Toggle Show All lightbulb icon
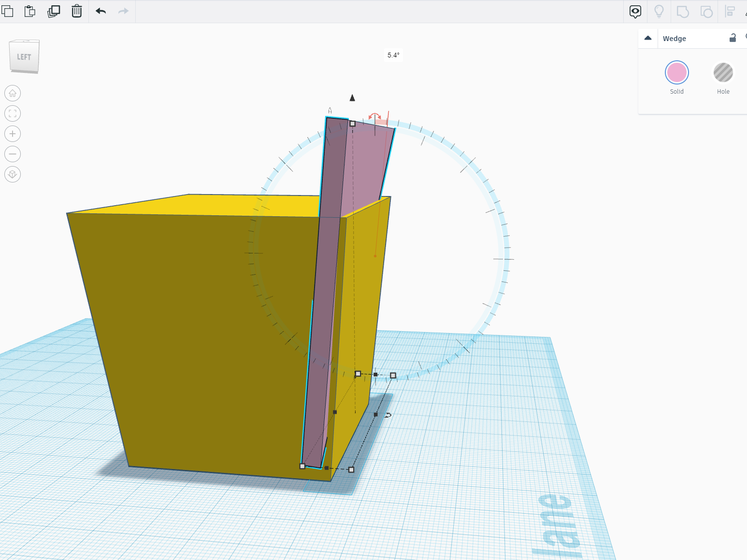This screenshot has width=747, height=560. [x=659, y=11]
